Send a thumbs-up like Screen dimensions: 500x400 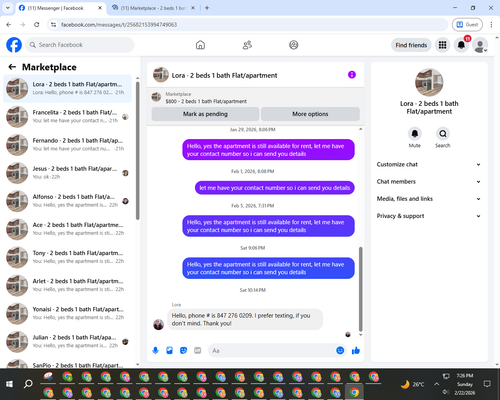coord(356,350)
